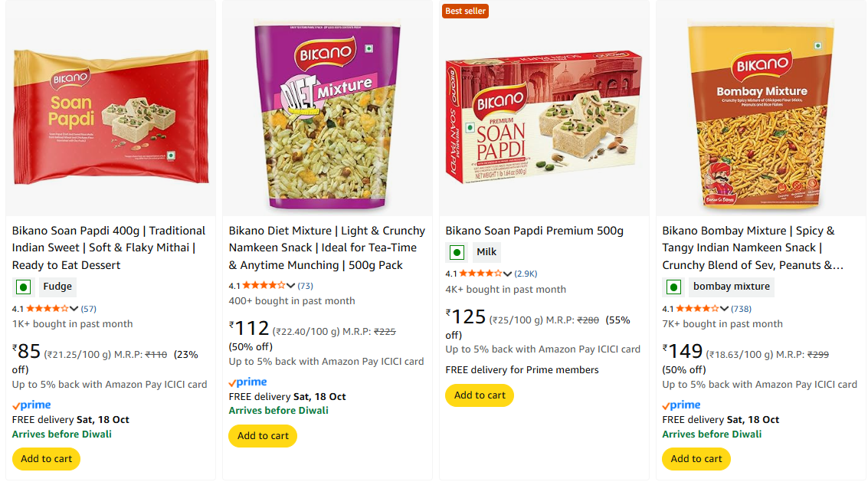This screenshot has height=482, width=868.
Task: Click Prime logo under Bombay Mixture listing
Action: pos(681,405)
